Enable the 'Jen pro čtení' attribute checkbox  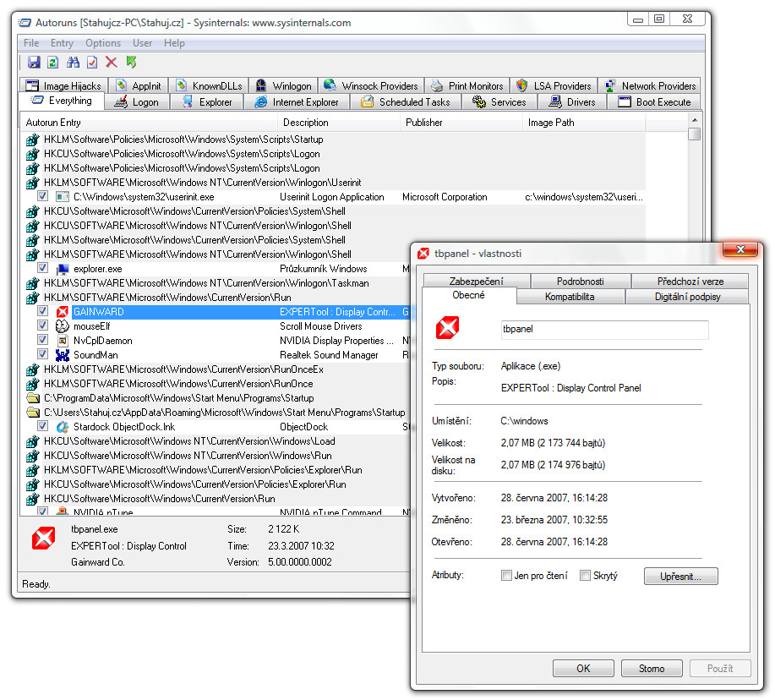(x=506, y=576)
